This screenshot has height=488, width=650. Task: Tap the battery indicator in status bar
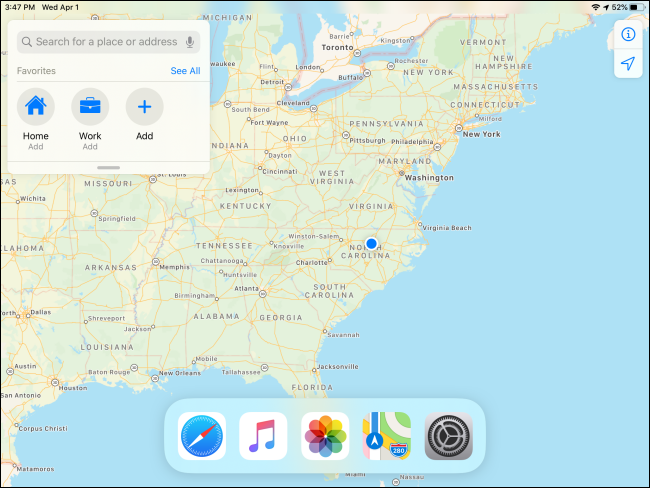point(636,7)
